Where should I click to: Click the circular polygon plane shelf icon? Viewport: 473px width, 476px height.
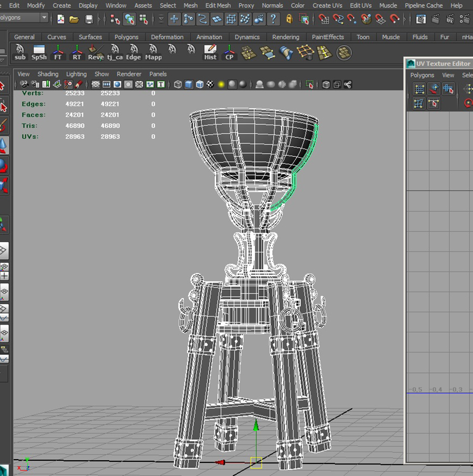pyautogui.click(x=344, y=53)
